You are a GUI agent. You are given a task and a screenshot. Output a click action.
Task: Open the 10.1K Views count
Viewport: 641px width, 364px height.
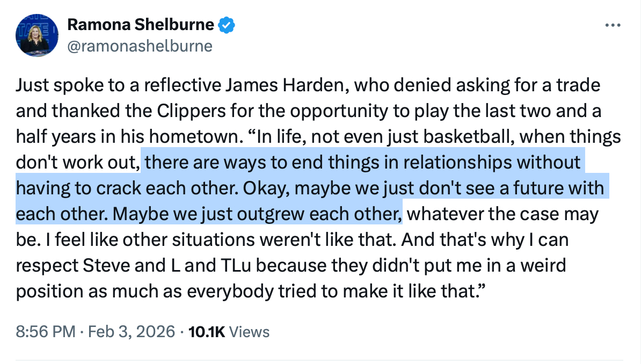coord(230,332)
